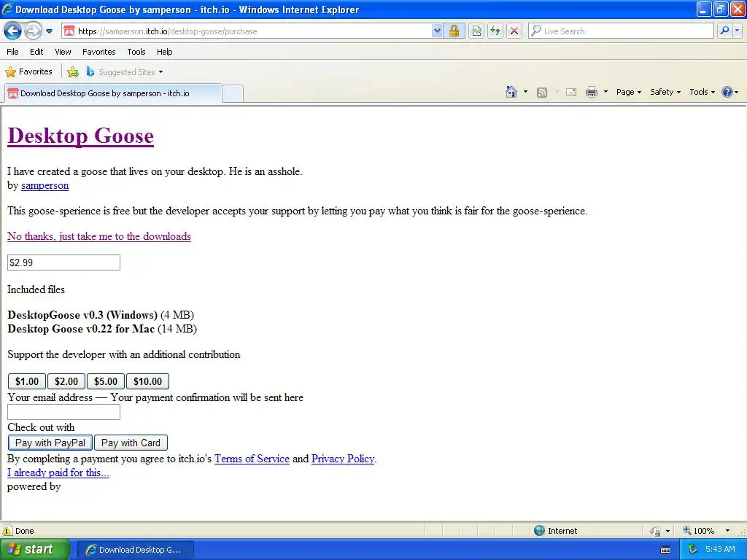Image resolution: width=747 pixels, height=560 pixels.
Task: Click the system tray green arrow icon
Action: point(693,550)
